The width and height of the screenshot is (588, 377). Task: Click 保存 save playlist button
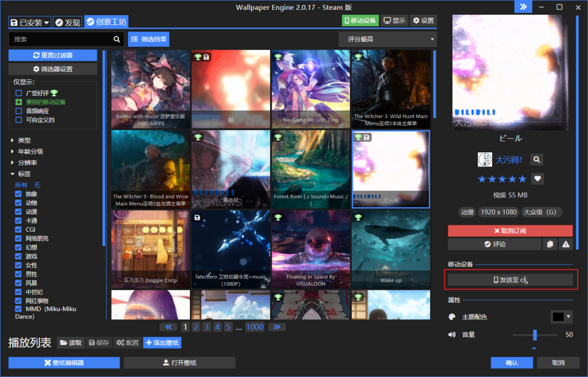pos(99,343)
